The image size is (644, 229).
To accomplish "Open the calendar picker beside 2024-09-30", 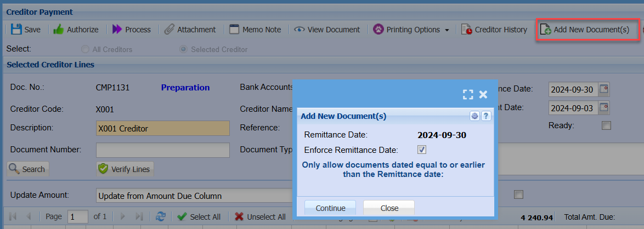I will (x=604, y=89).
